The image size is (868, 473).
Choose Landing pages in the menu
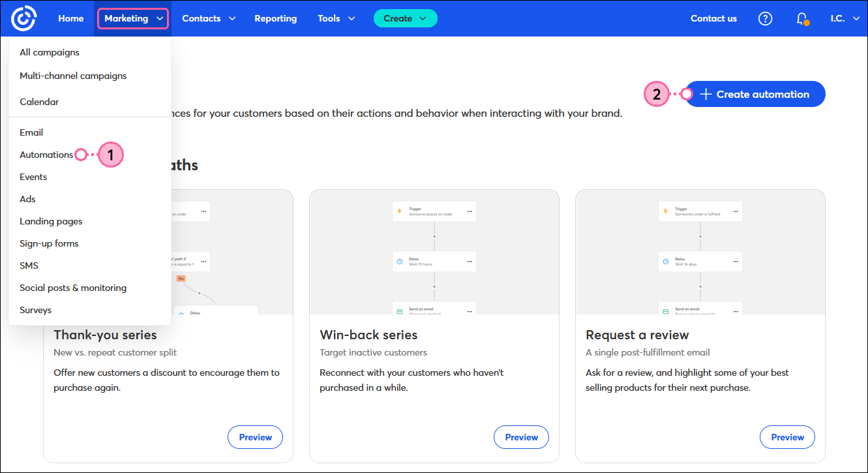[x=51, y=221]
